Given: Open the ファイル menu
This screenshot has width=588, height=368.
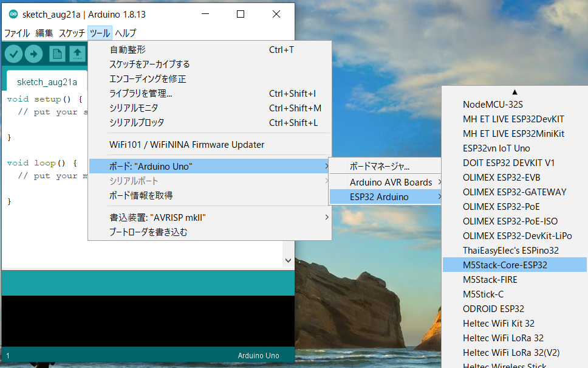Looking at the screenshot, I should coord(17,33).
